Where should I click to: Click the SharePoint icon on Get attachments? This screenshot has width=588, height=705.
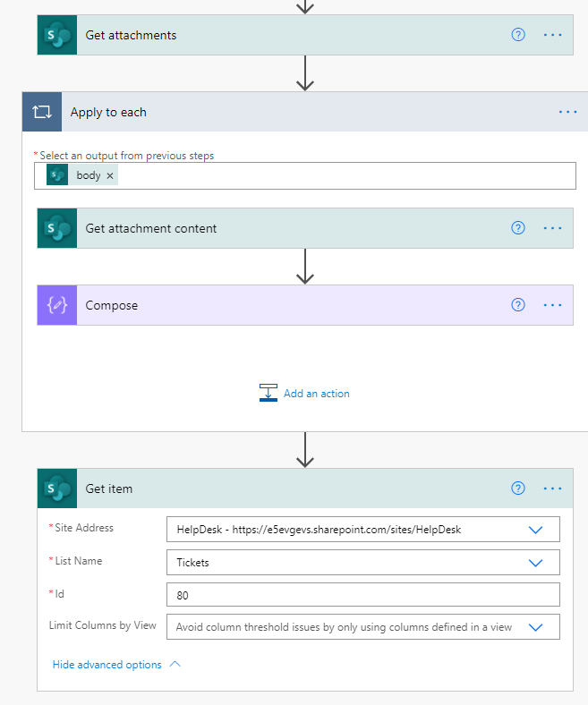point(56,36)
